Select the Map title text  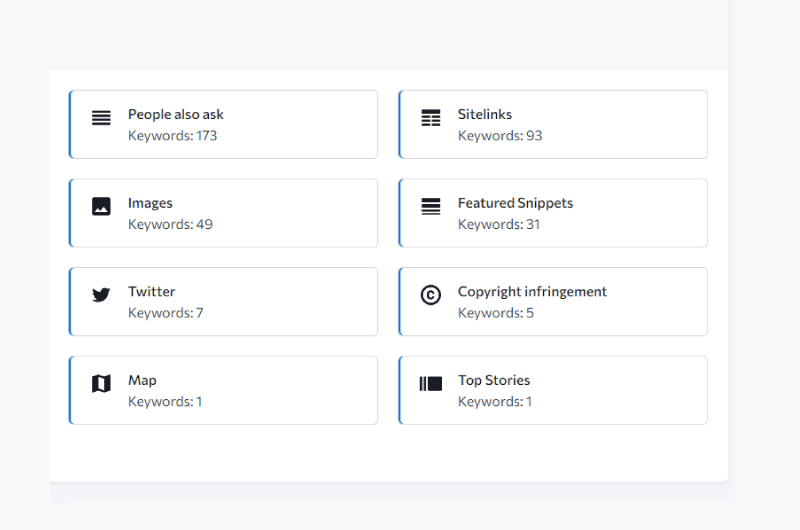142,380
